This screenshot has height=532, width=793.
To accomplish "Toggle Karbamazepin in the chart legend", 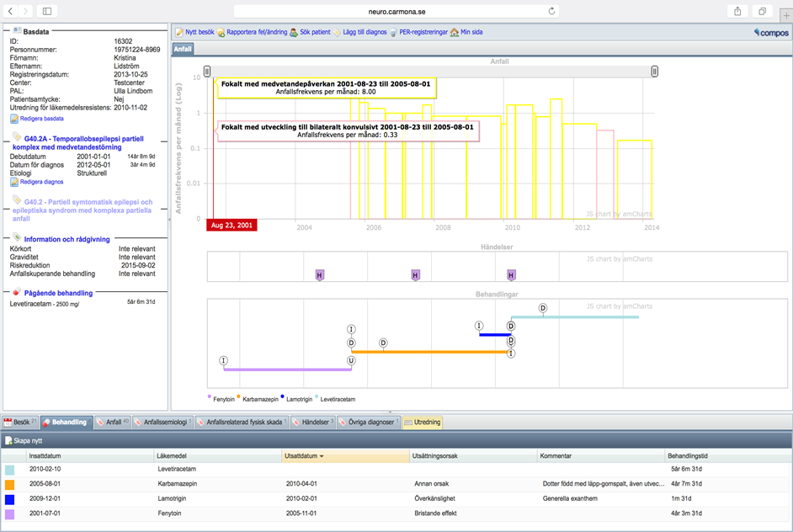I will [258, 399].
